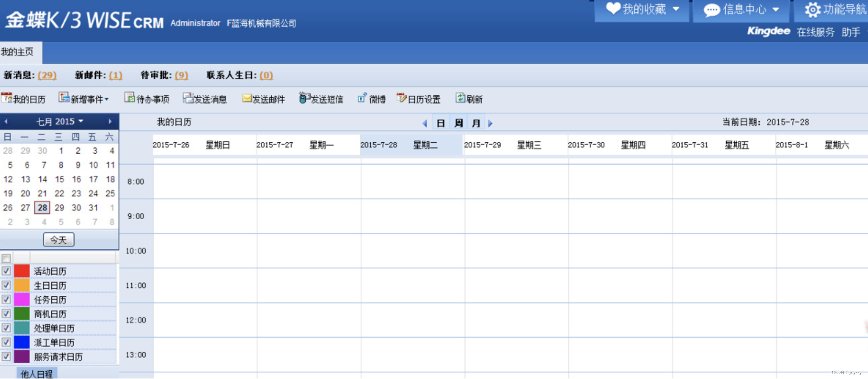The width and height of the screenshot is (868, 379).
Task: Click the Refresh (刷新) icon
Action: [x=460, y=98]
